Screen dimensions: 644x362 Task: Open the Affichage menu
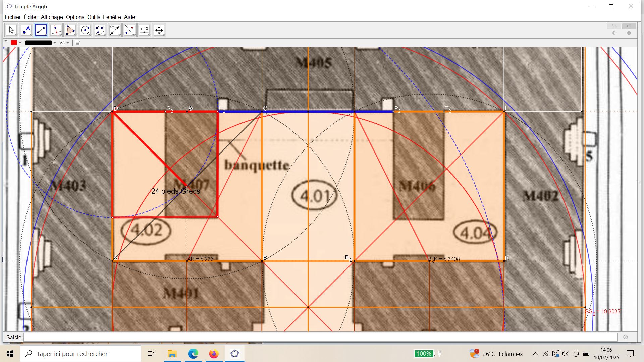[52, 17]
